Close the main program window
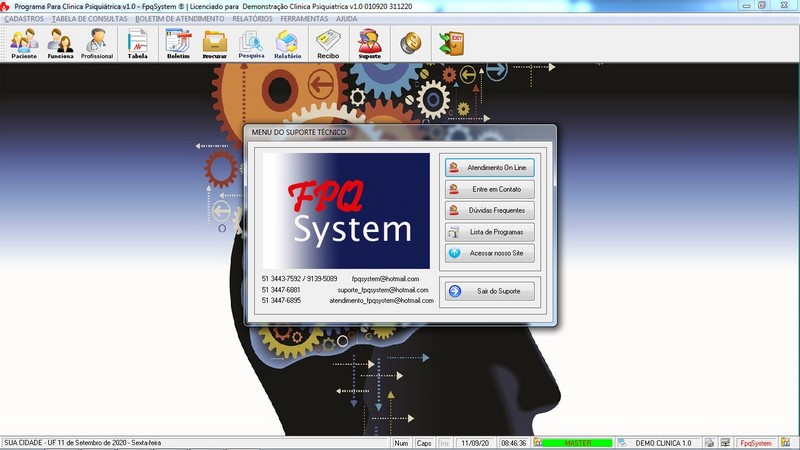This screenshot has height=450, width=800. coord(785,6)
